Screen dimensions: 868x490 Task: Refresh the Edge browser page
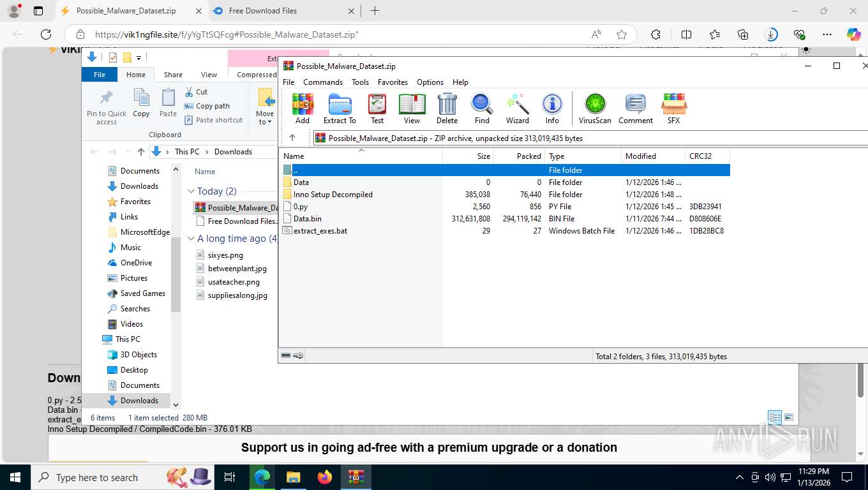click(46, 34)
